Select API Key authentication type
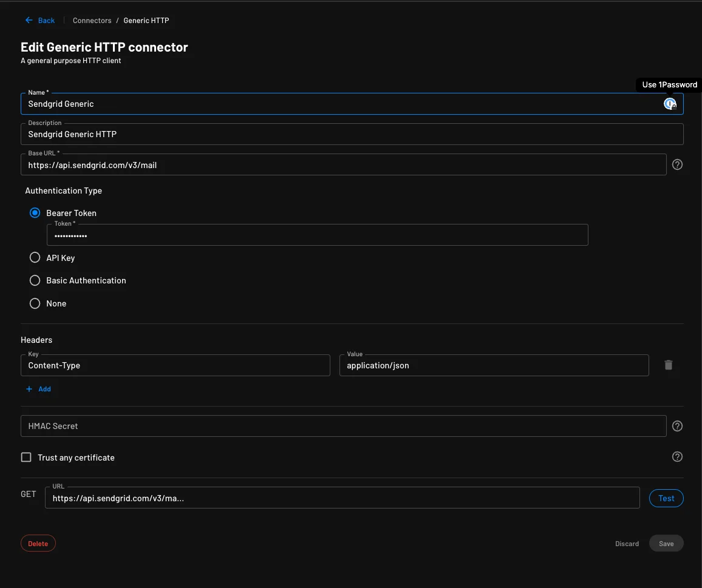 click(35, 258)
